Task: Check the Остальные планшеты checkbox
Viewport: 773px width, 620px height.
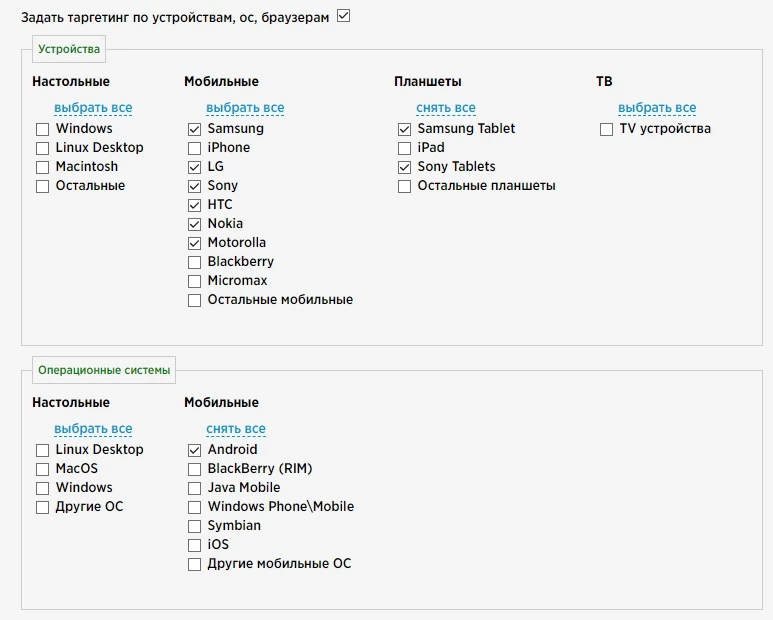Action: [404, 186]
